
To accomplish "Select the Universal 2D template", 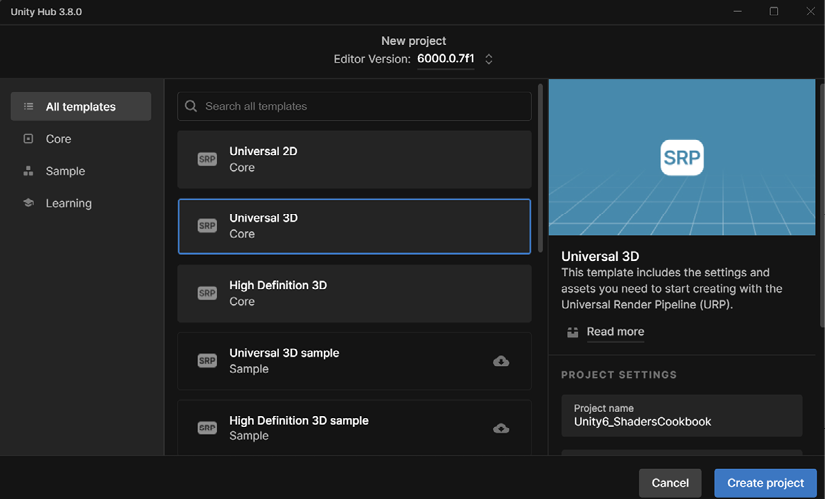I will (x=354, y=159).
